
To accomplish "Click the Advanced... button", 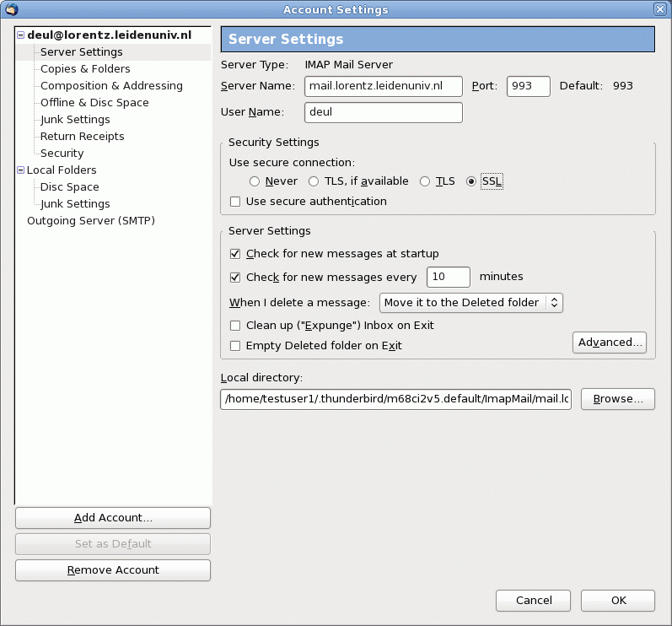I will point(610,343).
